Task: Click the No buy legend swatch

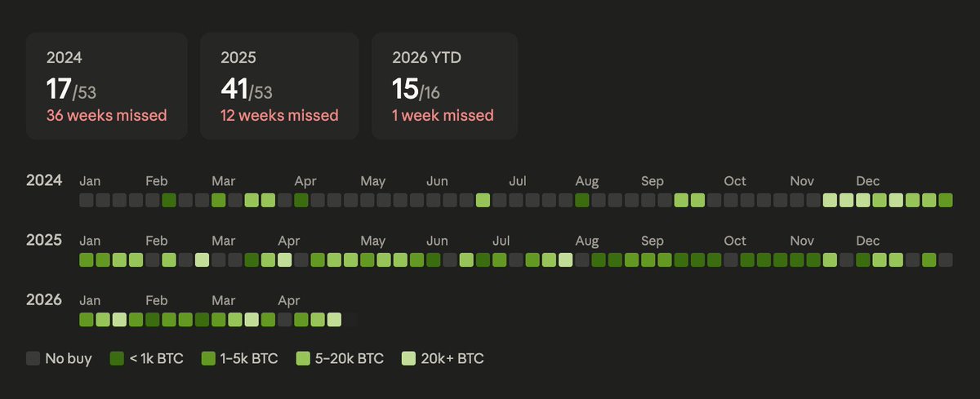Action: 33,358
